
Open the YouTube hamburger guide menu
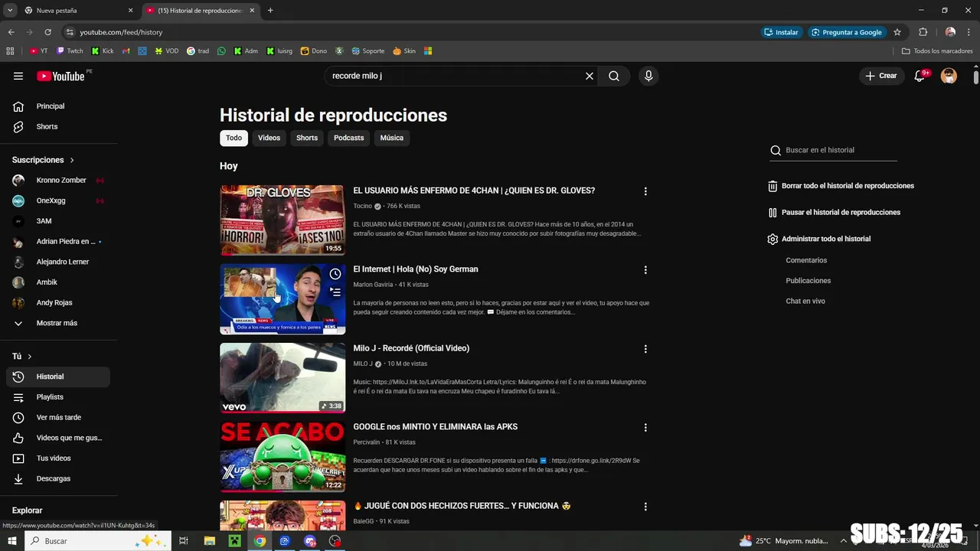tap(18, 76)
